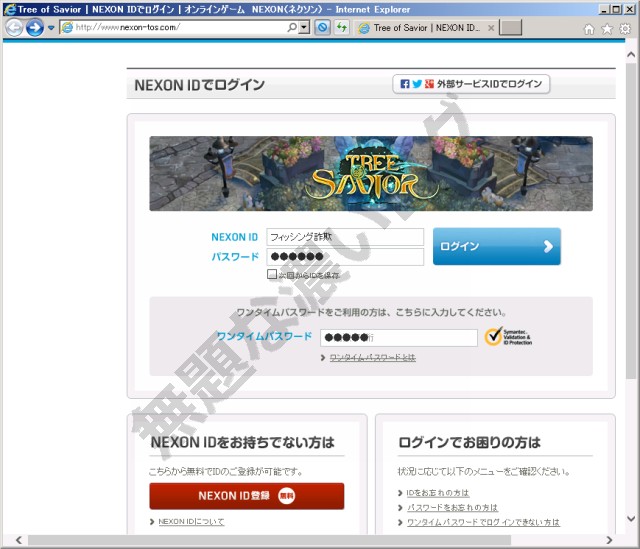Open Favorites star icon
The width and height of the screenshot is (640, 549).
607,29
